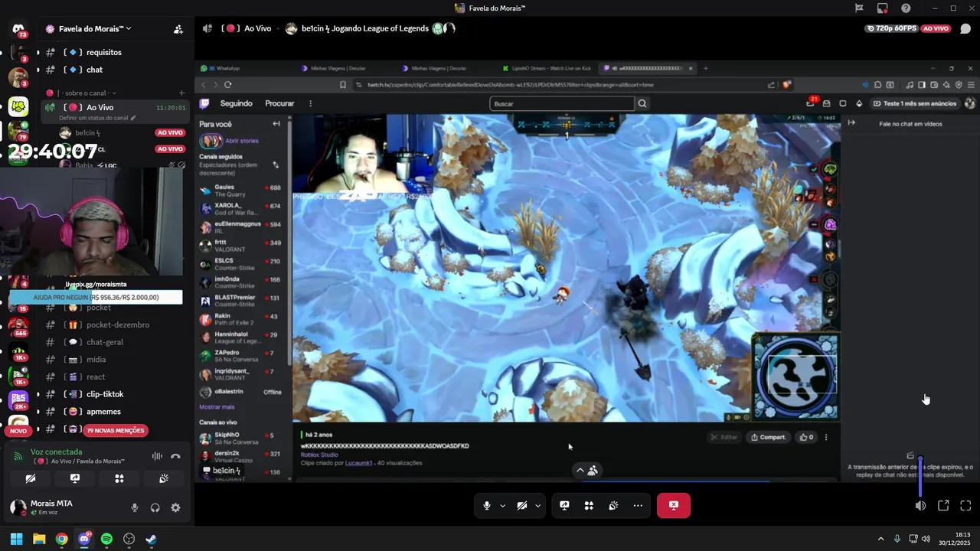Open Discord inbox icon in title bar

click(x=882, y=8)
